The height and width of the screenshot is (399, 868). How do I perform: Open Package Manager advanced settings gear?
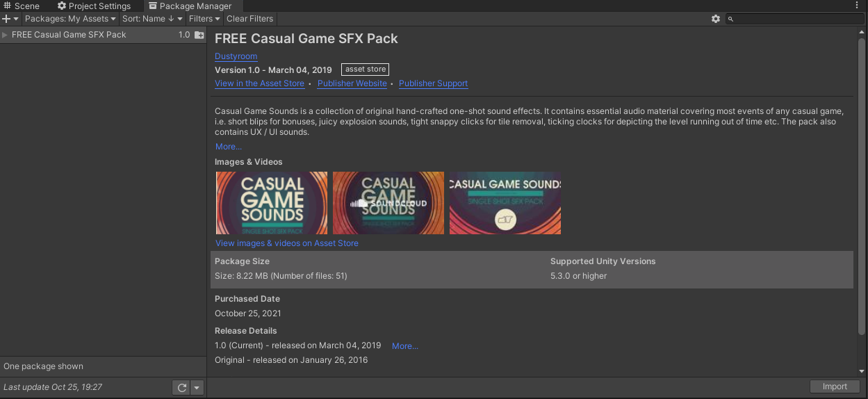716,19
